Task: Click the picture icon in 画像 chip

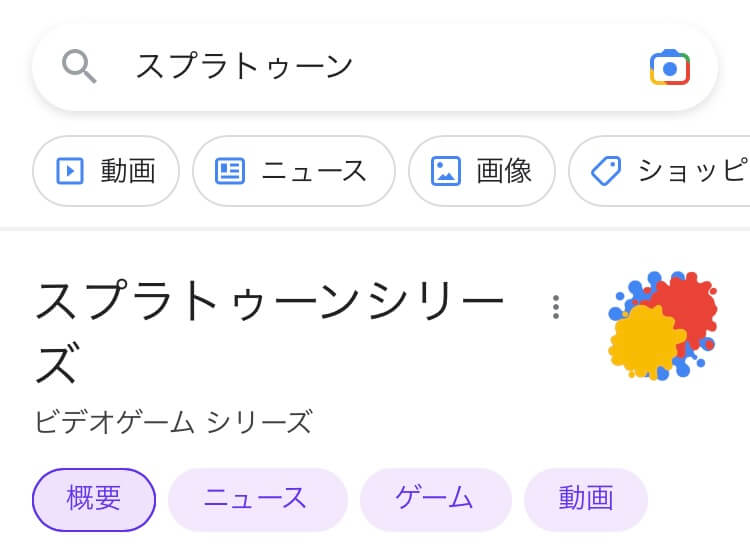Action: 446,171
